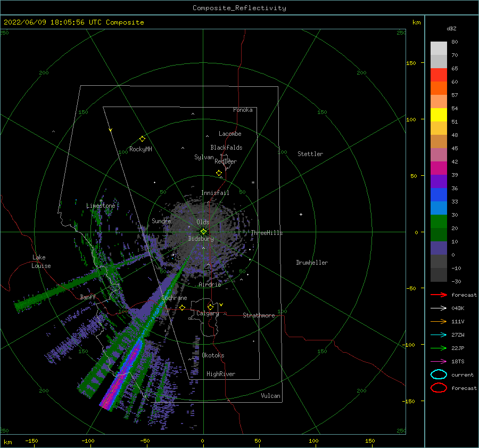The image size is (479, 448).
Task: Click the RockyMH label
Action: [141, 149]
